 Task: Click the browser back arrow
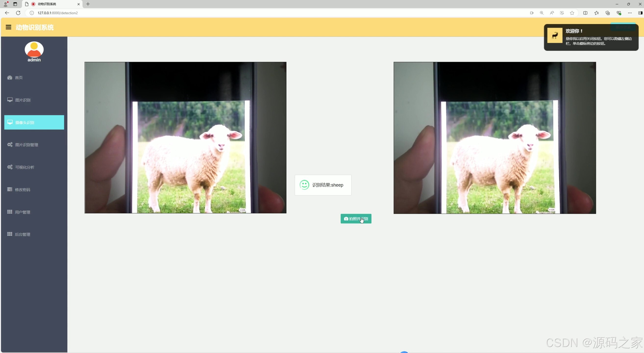[x=7, y=13]
